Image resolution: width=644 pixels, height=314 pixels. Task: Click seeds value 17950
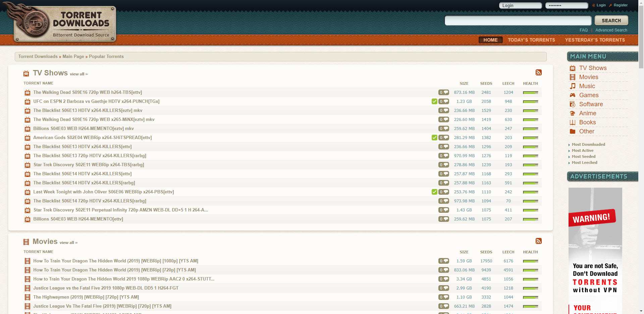pos(486,261)
